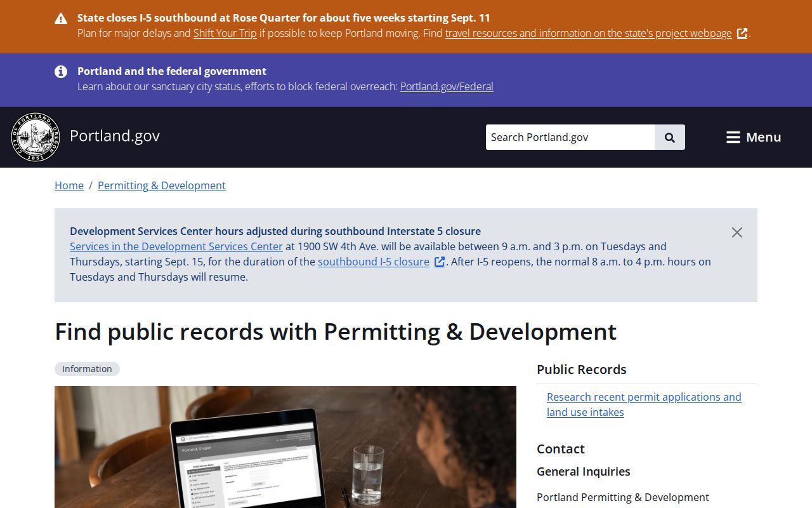Image resolution: width=812 pixels, height=508 pixels.
Task: Click the I-5 closure alert headline
Action: (284, 18)
